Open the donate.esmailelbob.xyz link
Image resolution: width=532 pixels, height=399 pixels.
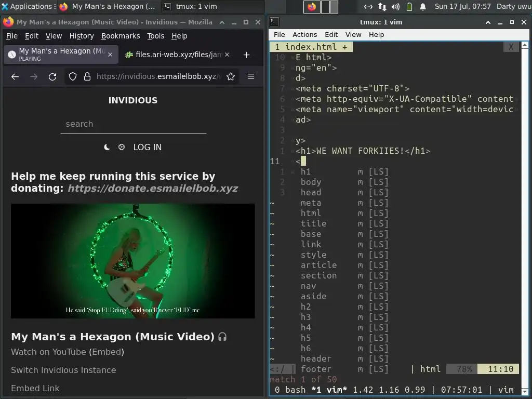tap(153, 188)
